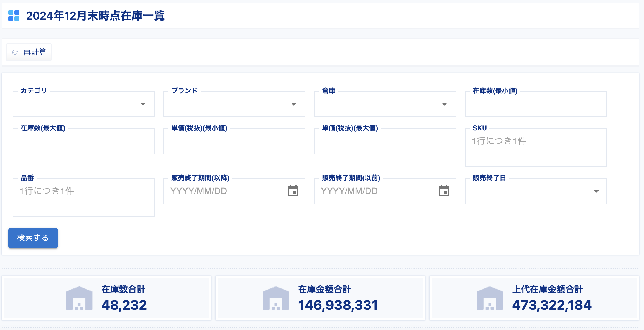Click the title 2024年12月末時点在庫一覧
The width and height of the screenshot is (644, 330).
point(95,16)
